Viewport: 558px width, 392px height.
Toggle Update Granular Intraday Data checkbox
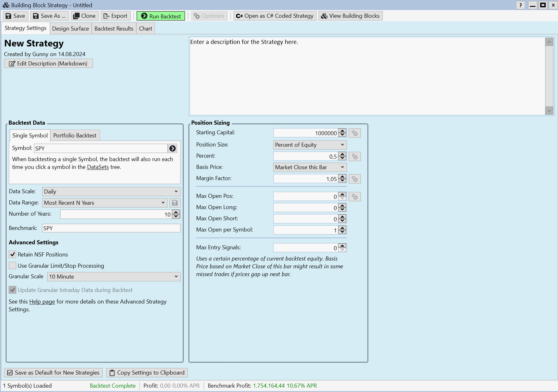tap(12, 290)
